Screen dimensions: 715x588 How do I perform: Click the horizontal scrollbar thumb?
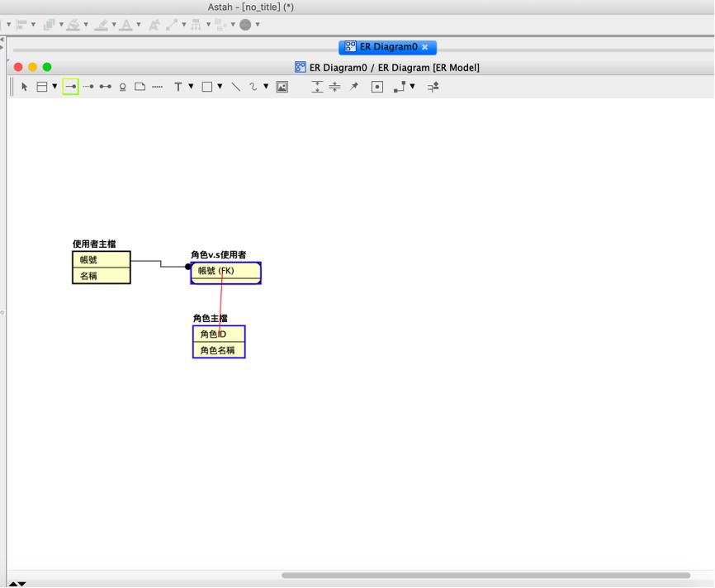pyautogui.click(x=485, y=576)
